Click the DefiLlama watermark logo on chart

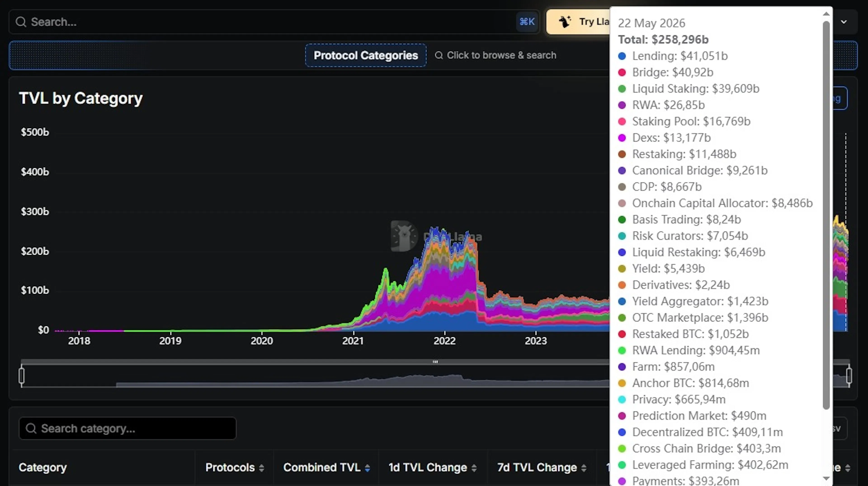point(404,236)
